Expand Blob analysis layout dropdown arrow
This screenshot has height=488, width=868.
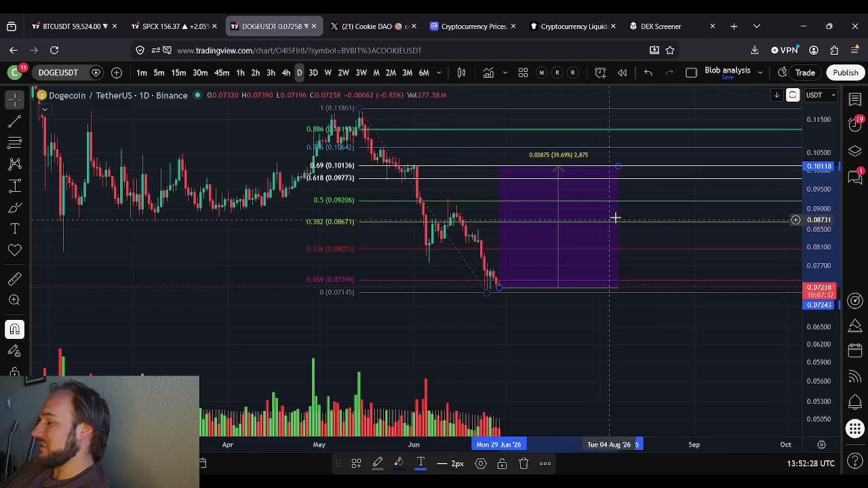tap(760, 73)
